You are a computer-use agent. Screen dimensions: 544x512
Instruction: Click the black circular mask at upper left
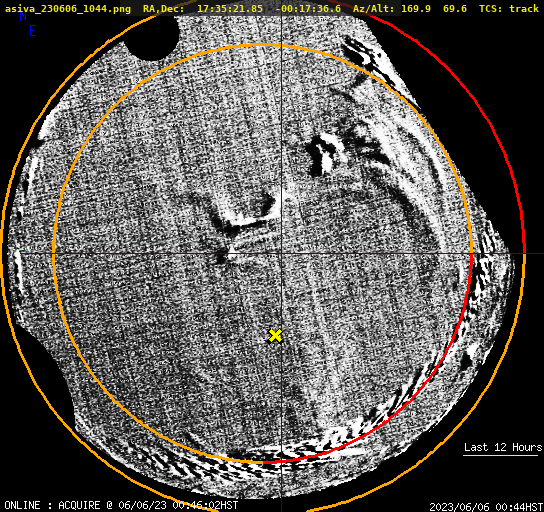click(x=151, y=37)
